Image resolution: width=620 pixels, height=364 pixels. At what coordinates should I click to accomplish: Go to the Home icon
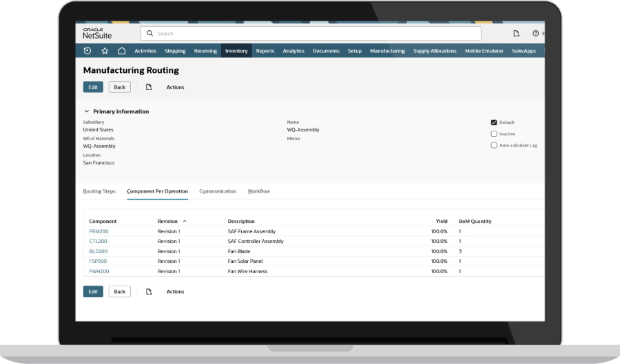click(x=122, y=50)
